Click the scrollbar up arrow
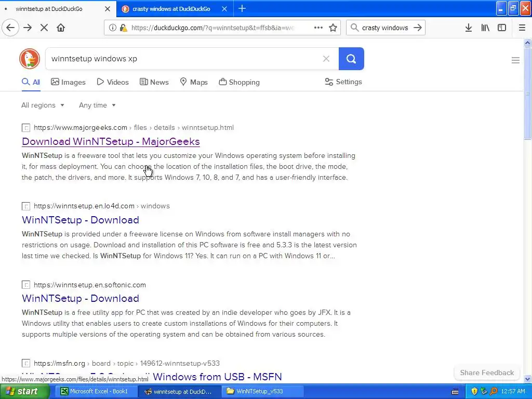 (527, 43)
